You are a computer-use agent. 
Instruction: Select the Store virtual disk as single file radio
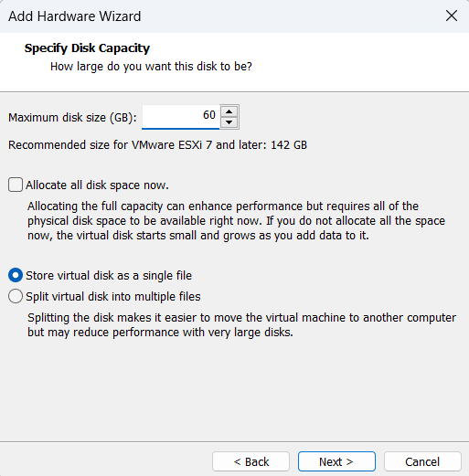pos(16,275)
